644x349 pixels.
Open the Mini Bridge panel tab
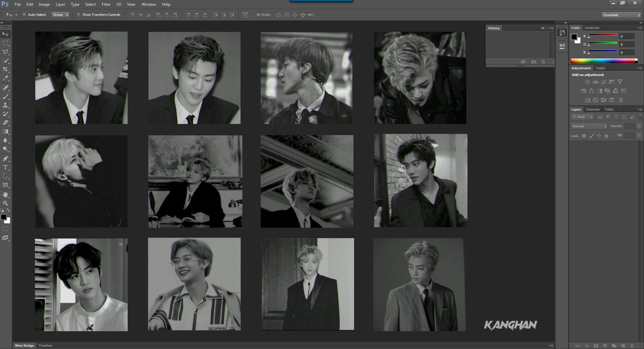(x=25, y=345)
